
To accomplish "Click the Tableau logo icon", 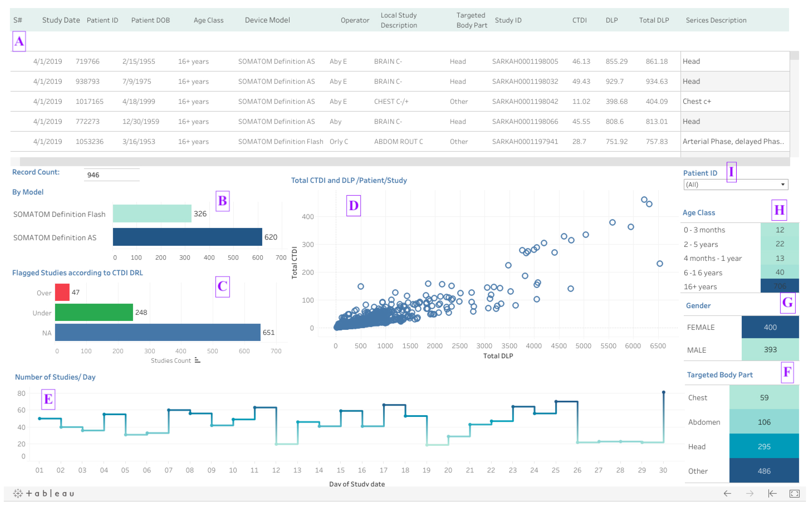I will (18, 493).
